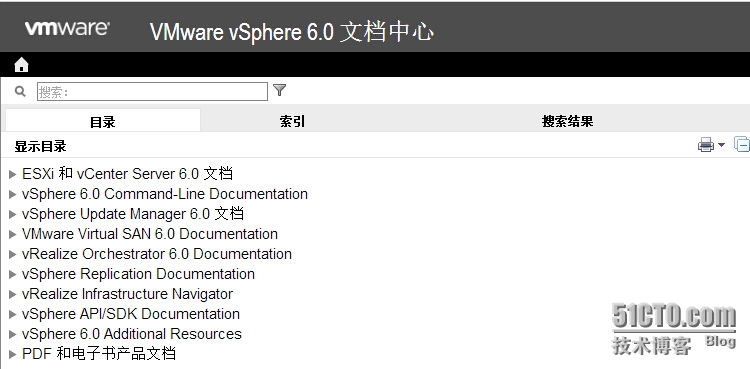Screen dimensions: 750x369
Task: Open vSphere 6.0 Command-Line Documentation link
Action: pos(165,194)
